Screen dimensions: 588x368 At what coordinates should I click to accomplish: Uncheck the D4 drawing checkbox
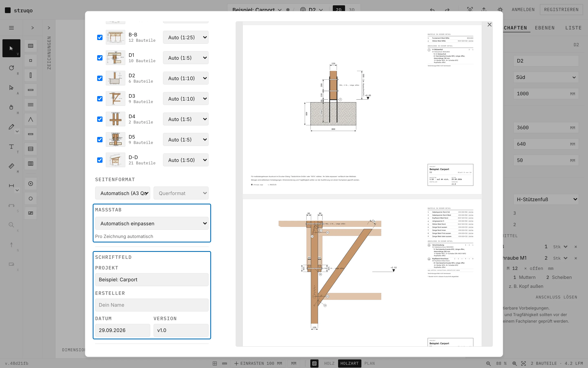(100, 119)
